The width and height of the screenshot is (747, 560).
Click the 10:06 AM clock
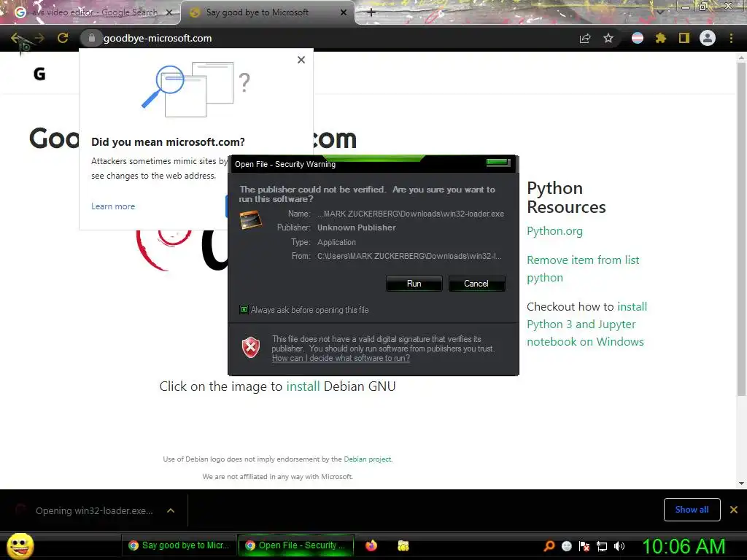(x=684, y=546)
